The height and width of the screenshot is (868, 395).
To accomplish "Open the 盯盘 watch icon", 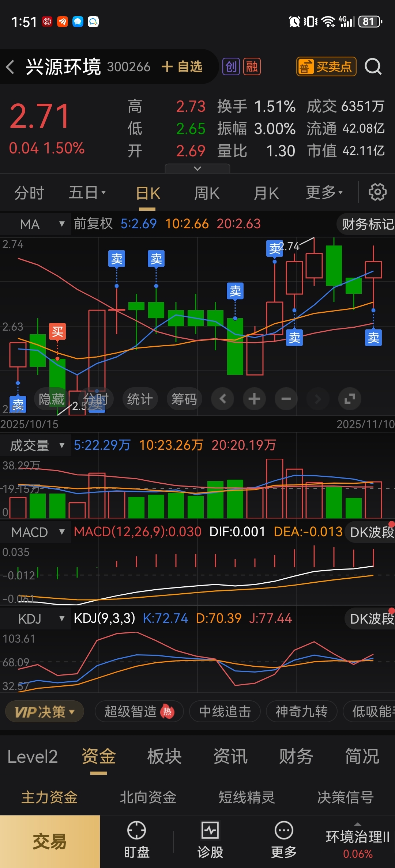I will pyautogui.click(x=136, y=840).
